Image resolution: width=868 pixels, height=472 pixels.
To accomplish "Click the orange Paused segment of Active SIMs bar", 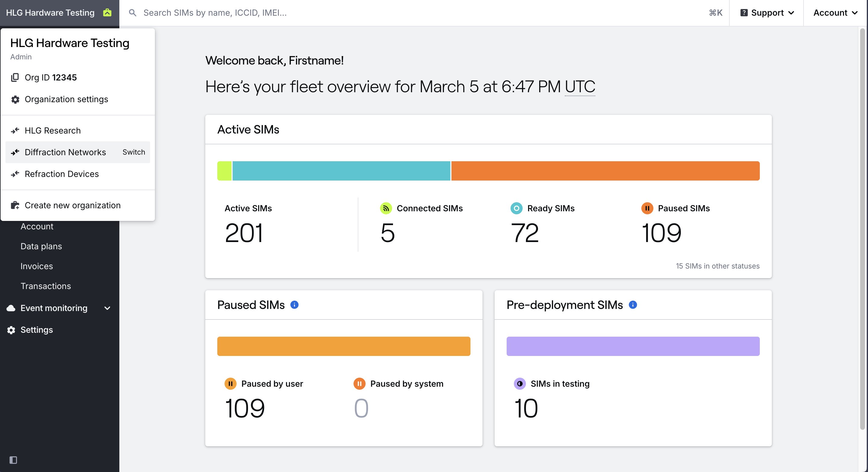I will click(x=605, y=171).
